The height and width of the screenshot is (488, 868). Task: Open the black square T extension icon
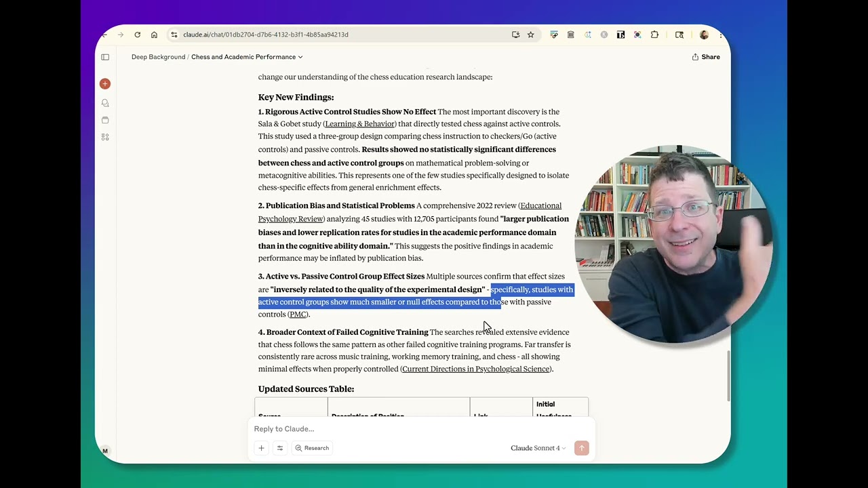coord(620,35)
